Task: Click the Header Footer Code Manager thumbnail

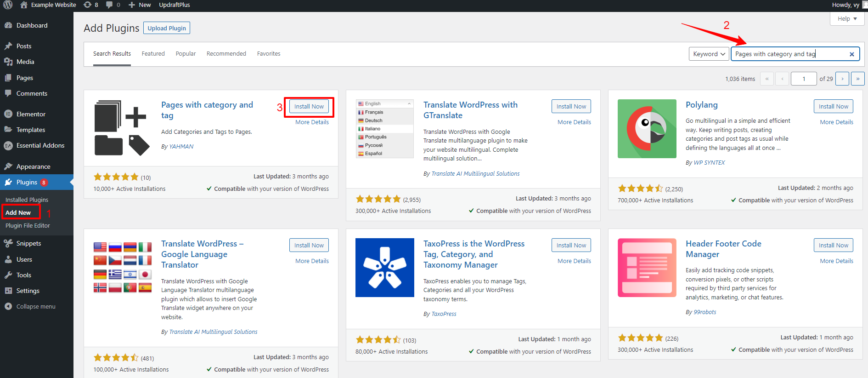Action: pos(647,268)
